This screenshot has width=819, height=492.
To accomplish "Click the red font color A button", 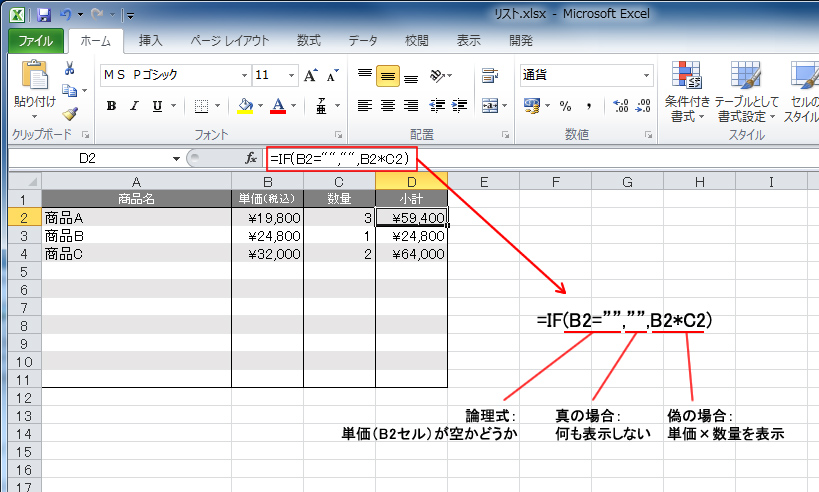I will tap(278, 106).
